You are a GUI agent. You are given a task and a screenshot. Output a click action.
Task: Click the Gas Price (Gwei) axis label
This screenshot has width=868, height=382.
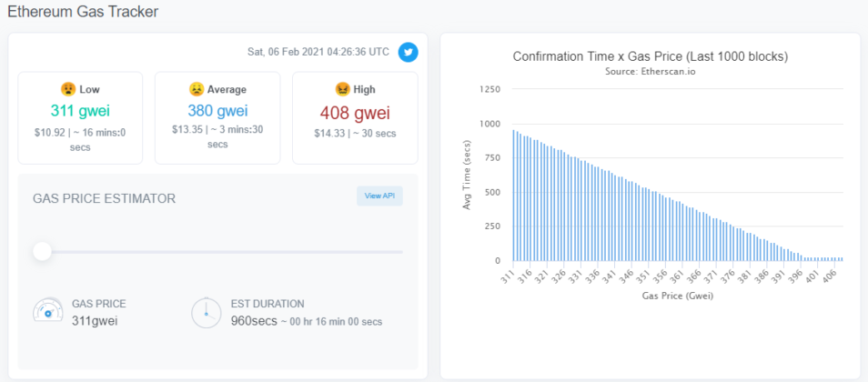click(x=678, y=297)
